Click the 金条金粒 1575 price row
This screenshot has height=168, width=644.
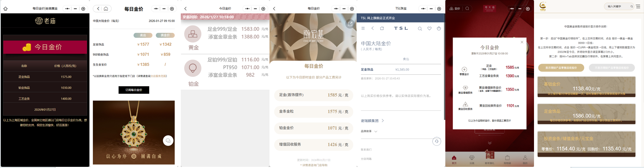point(313,112)
